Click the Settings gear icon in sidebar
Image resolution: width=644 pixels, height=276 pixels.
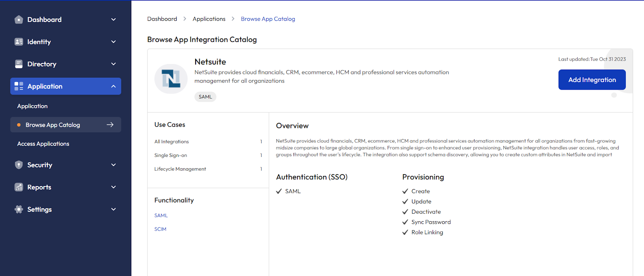(19, 209)
